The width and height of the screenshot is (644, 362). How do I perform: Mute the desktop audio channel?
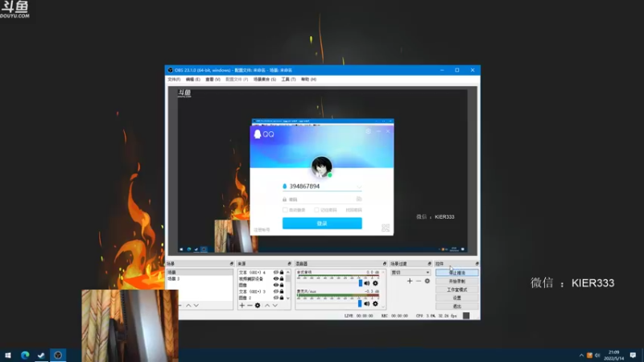tap(367, 283)
